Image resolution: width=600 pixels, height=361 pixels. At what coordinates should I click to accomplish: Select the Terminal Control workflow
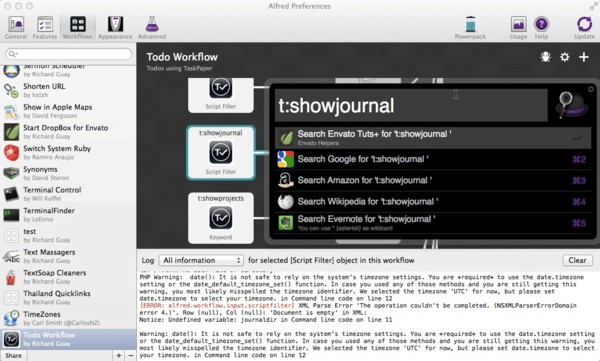68,194
